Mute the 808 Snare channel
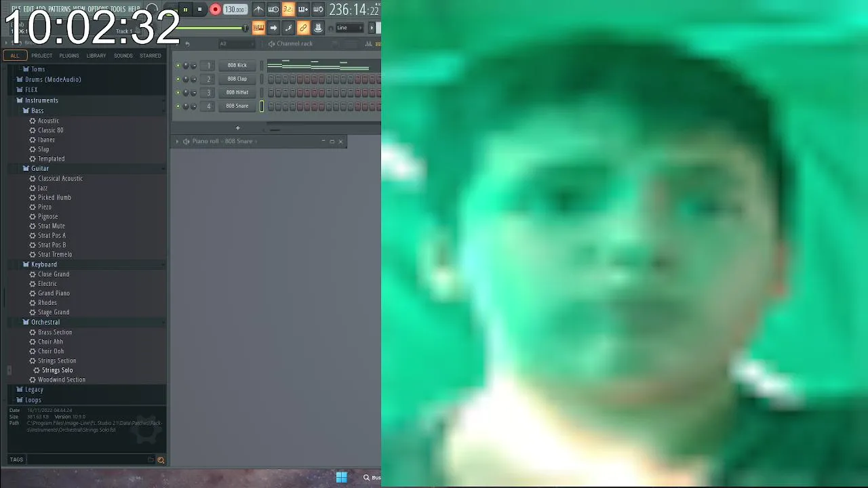This screenshot has width=868, height=488. [178, 106]
